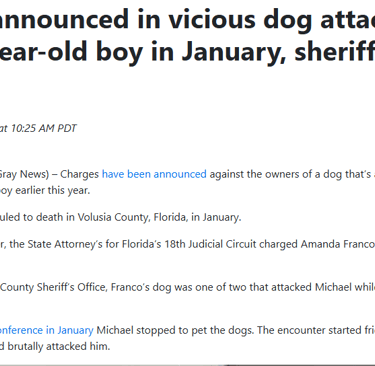
Task: Click the dark image strip below the article
Action: click(x=187, y=365)
